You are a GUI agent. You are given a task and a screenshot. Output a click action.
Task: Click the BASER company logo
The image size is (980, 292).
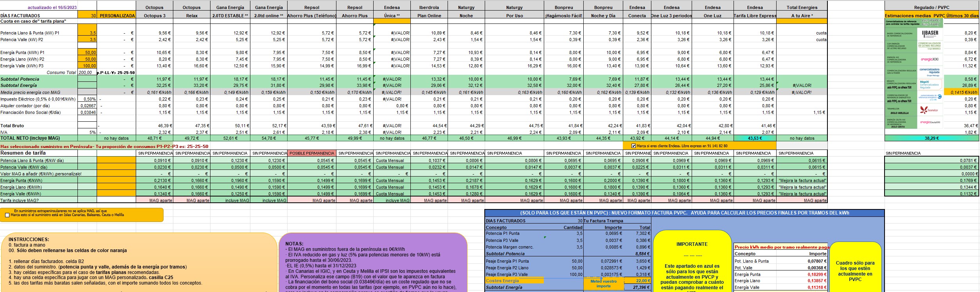(930, 33)
